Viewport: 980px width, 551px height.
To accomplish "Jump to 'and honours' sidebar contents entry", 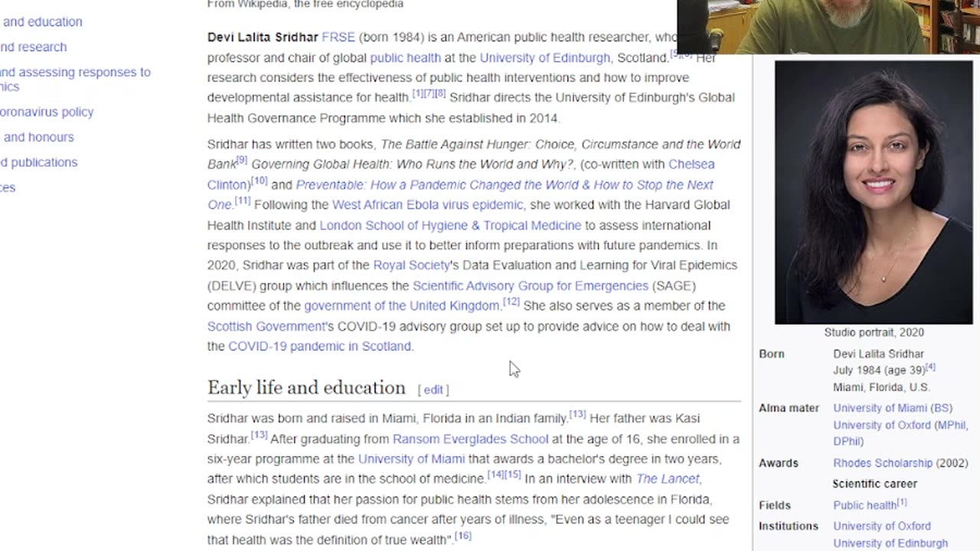I will coord(38,137).
